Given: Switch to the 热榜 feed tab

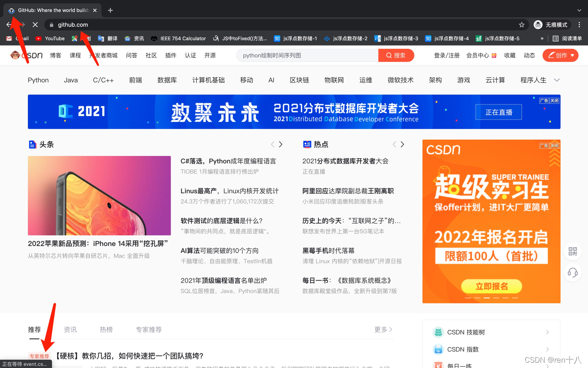Looking at the screenshot, I should [106, 330].
